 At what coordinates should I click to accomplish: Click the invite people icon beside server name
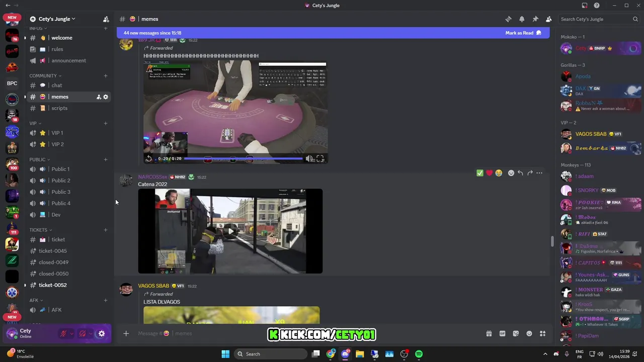point(106,19)
